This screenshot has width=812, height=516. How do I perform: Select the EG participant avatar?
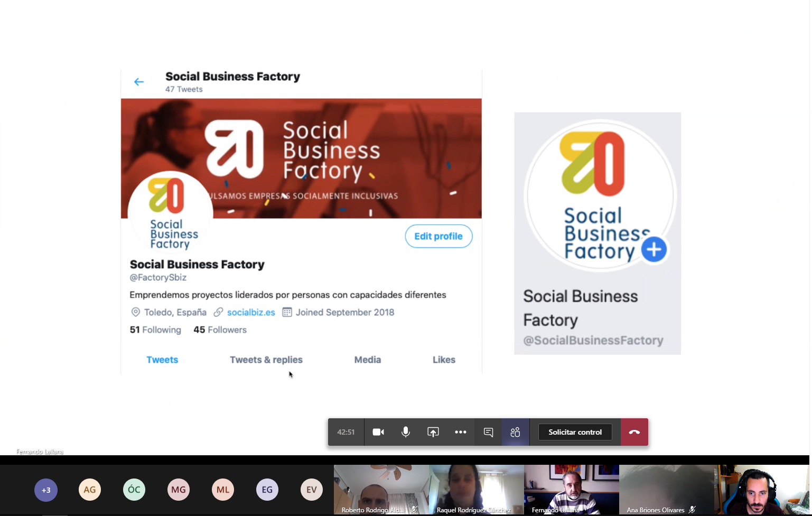click(x=267, y=490)
